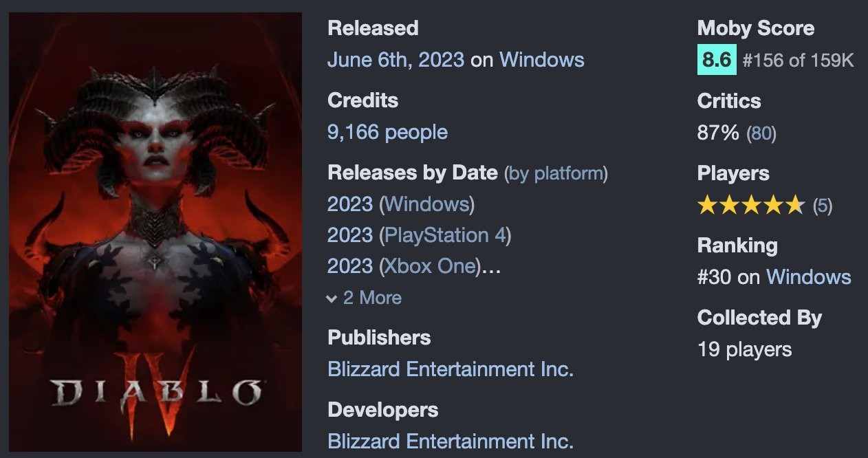Click the five-star player rating
This screenshot has height=458, width=868.
point(750,205)
